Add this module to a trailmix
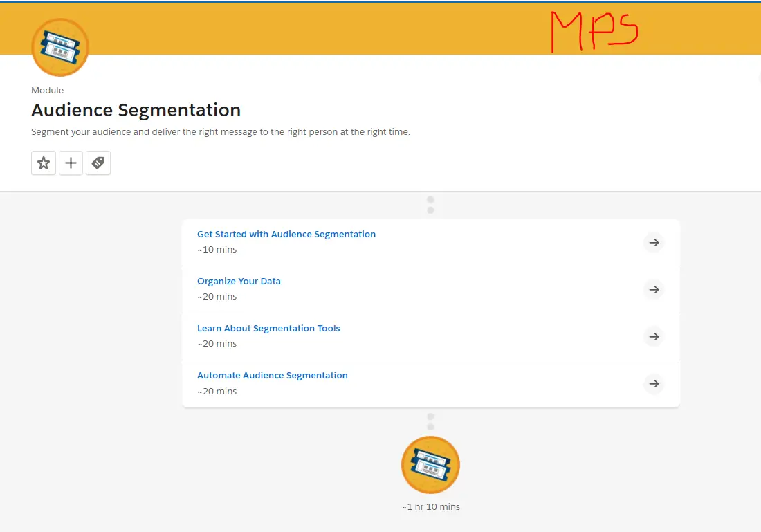761x532 pixels. click(71, 163)
